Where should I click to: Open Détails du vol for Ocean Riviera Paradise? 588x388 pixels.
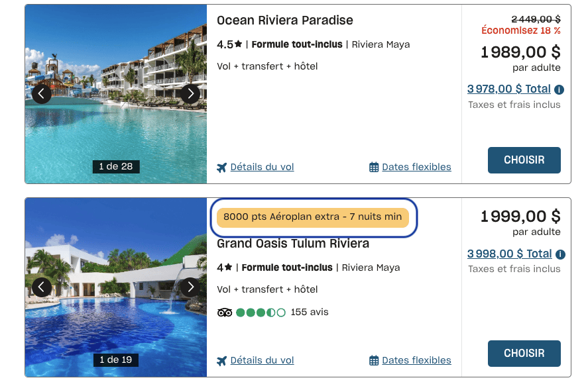coord(262,168)
